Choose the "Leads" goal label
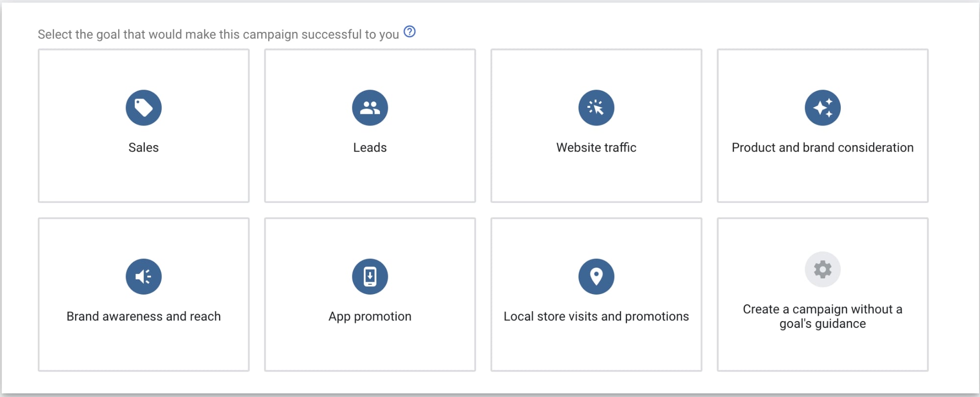The width and height of the screenshot is (980, 397). coord(370,148)
